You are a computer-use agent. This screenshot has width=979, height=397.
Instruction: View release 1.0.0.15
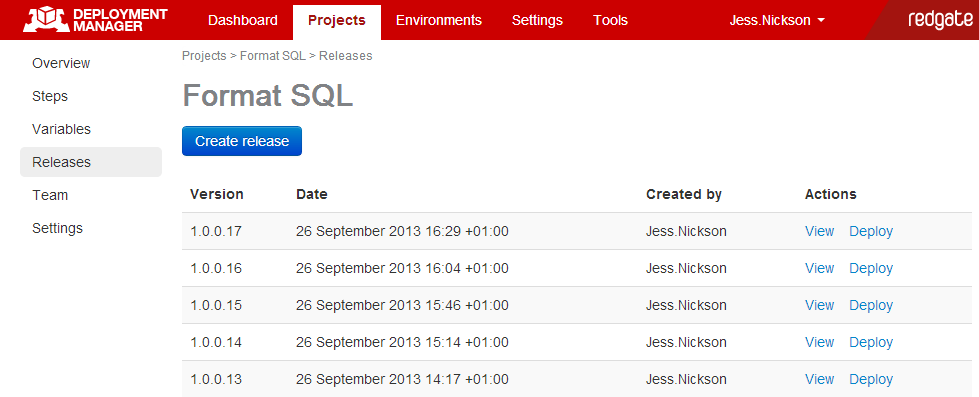tap(819, 305)
